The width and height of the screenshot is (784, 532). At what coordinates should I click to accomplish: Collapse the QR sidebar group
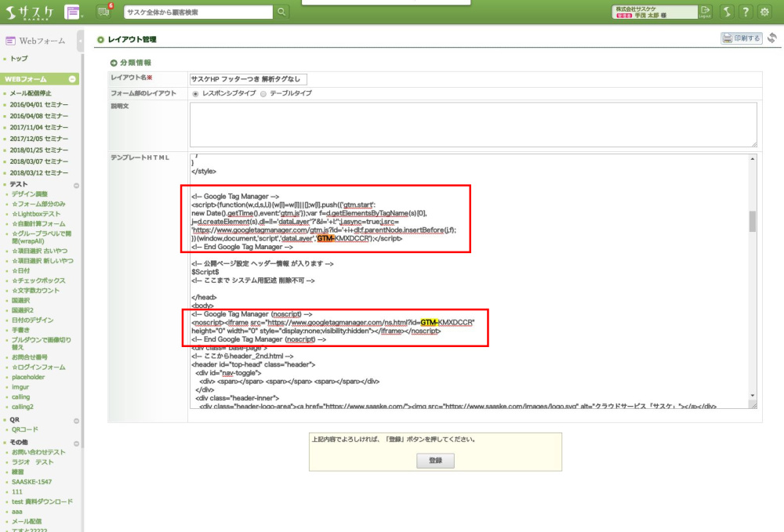click(x=76, y=419)
